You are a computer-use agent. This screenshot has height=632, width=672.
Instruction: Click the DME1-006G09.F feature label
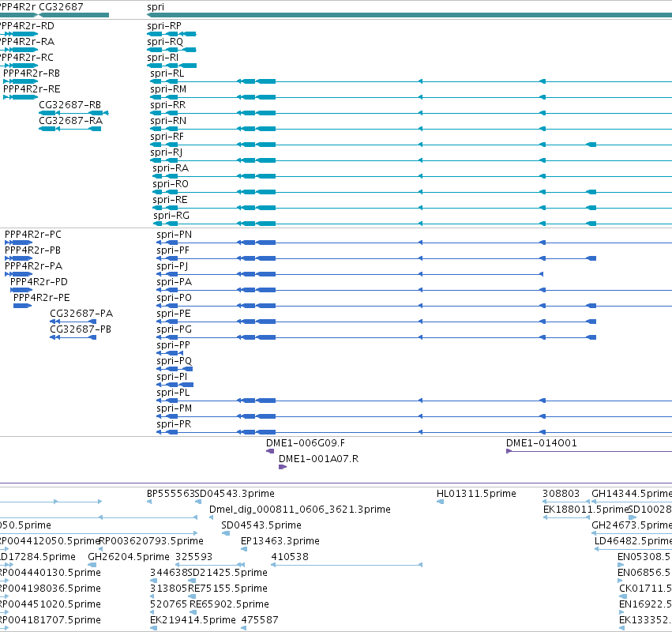coord(305,443)
